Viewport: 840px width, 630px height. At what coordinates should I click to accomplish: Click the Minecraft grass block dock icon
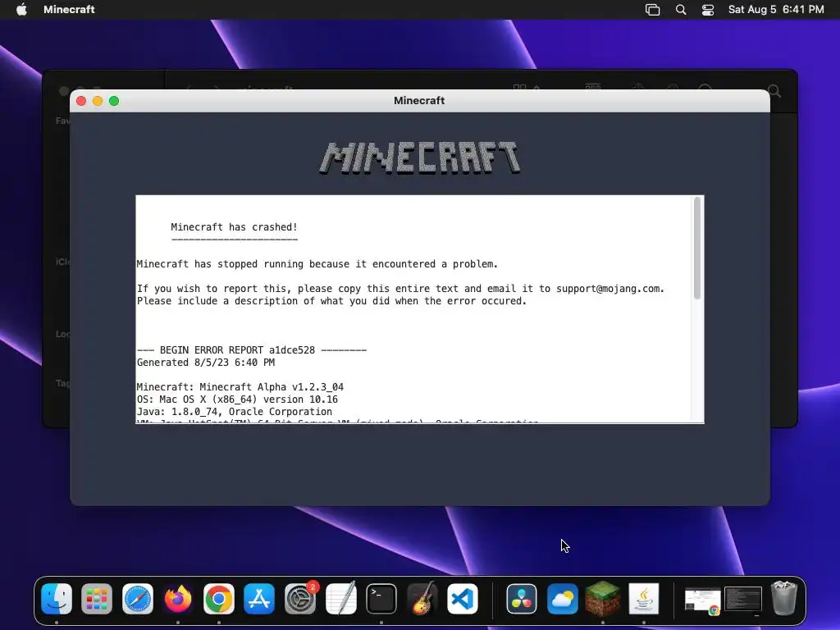[x=603, y=598]
